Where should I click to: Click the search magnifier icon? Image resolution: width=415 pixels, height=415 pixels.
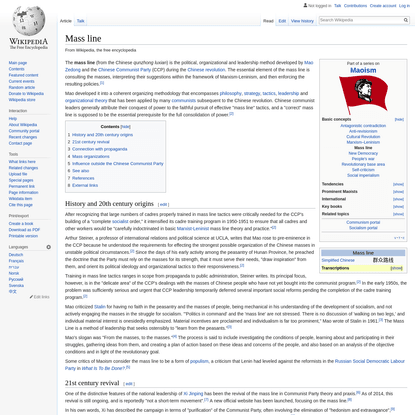click(x=406, y=20)
